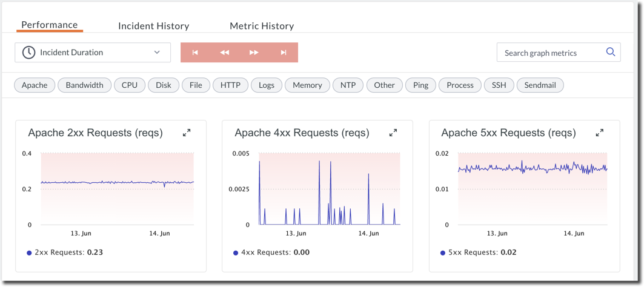Screen dimensions: 644x287
Task: Skip to the last time interval
Action: tap(283, 53)
